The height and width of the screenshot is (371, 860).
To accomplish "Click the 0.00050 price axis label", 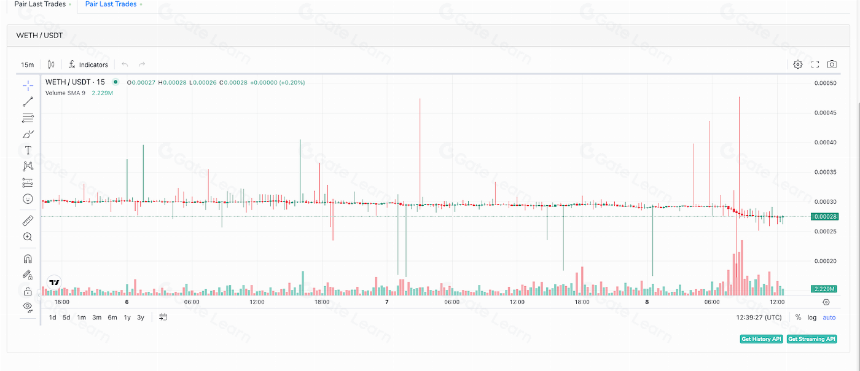I will tap(824, 83).
